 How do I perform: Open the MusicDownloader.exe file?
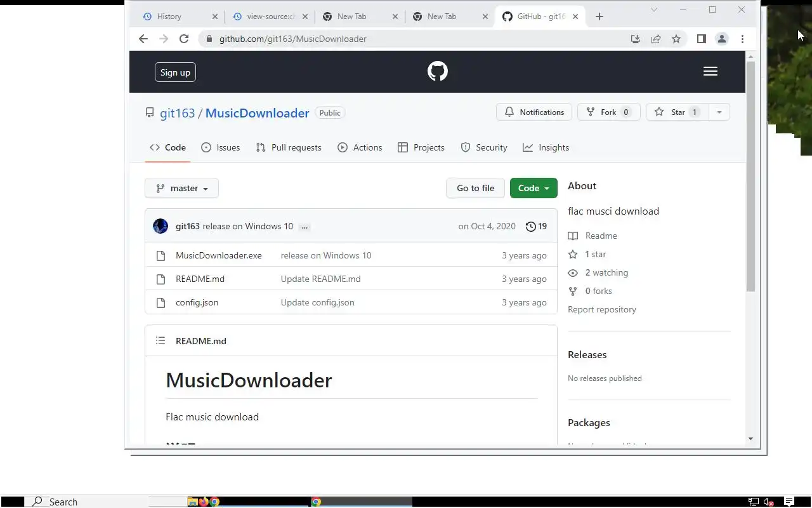click(219, 255)
